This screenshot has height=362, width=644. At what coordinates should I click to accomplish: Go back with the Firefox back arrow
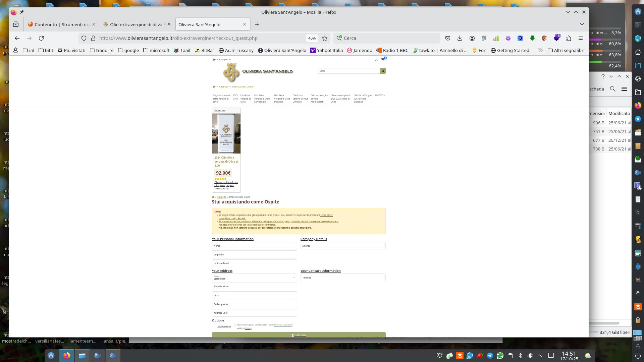17,38
